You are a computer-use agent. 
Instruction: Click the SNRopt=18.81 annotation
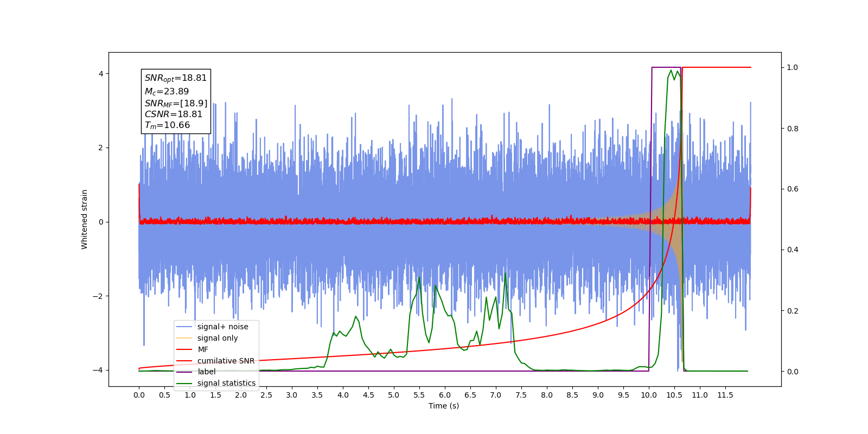(176, 78)
